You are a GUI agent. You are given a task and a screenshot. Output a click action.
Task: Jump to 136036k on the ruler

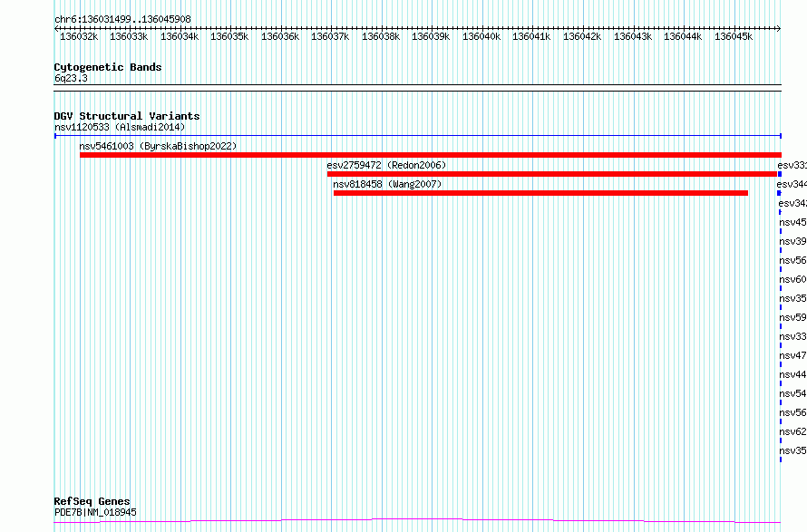point(280,36)
